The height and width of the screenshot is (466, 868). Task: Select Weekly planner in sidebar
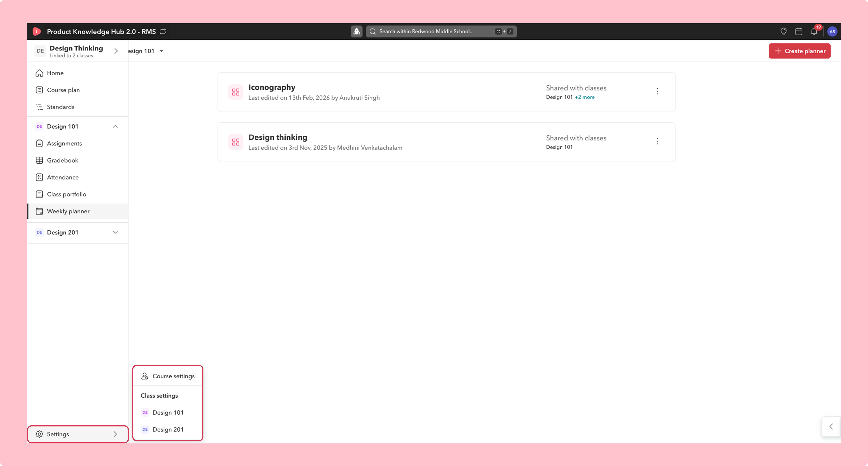click(x=78, y=211)
